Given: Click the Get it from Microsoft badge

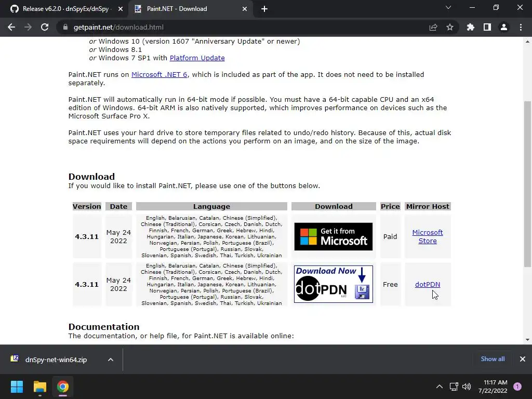Looking at the screenshot, I should click(x=333, y=236).
